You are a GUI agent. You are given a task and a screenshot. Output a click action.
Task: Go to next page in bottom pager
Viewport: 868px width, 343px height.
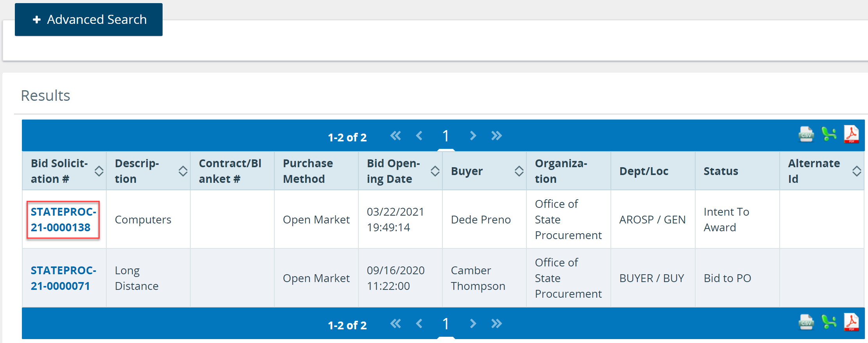(x=473, y=323)
